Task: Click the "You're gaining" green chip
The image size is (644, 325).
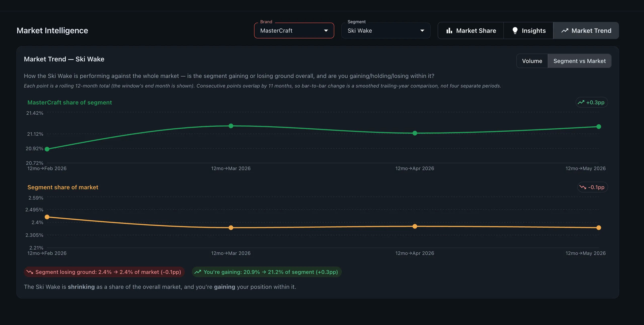Action: [267, 272]
